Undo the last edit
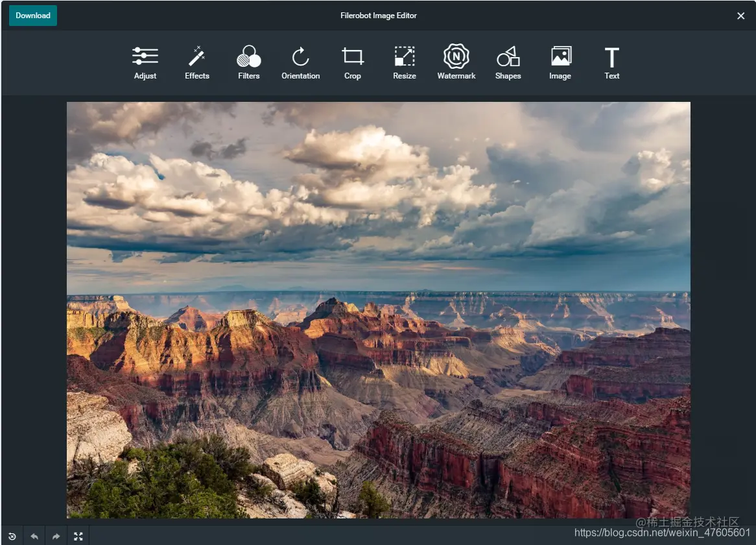The image size is (756, 545). [x=34, y=536]
